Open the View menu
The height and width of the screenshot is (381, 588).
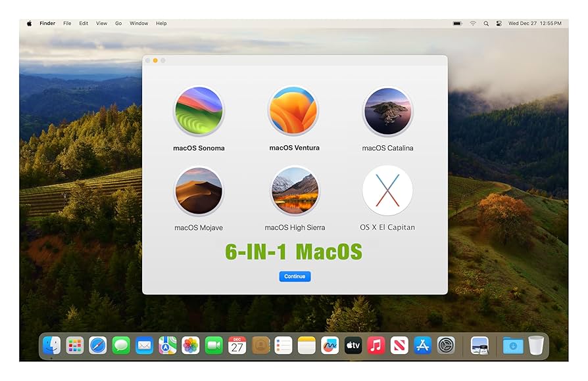click(102, 23)
